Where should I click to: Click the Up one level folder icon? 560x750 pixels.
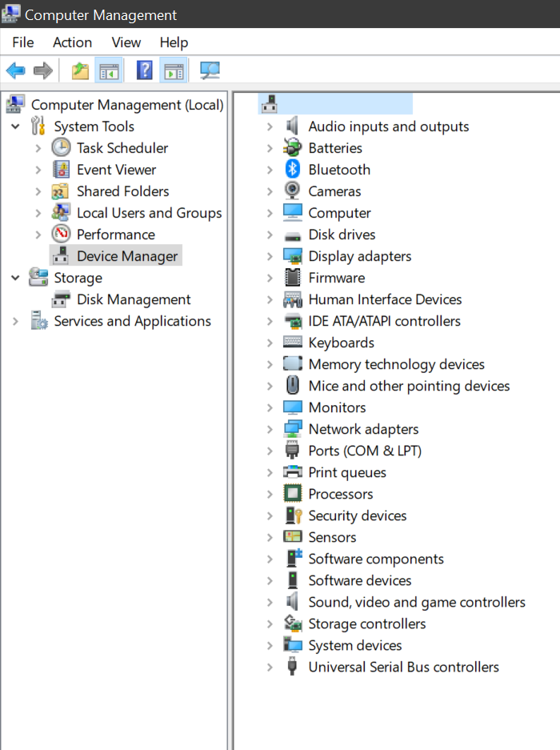(x=80, y=70)
